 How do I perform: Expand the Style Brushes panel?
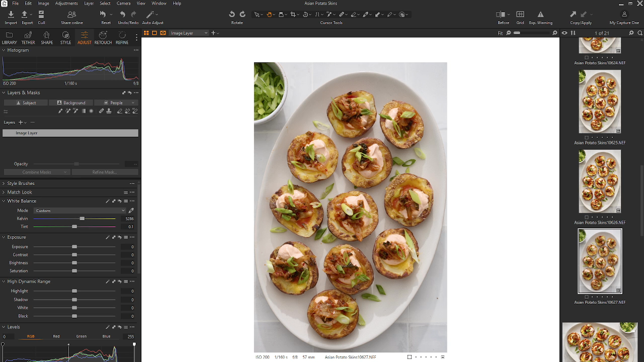point(4,184)
